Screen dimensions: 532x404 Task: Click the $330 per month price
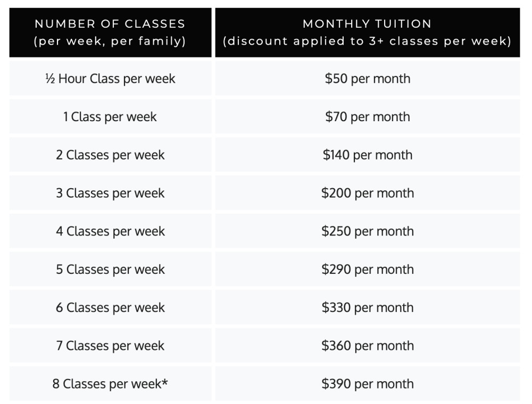click(368, 307)
